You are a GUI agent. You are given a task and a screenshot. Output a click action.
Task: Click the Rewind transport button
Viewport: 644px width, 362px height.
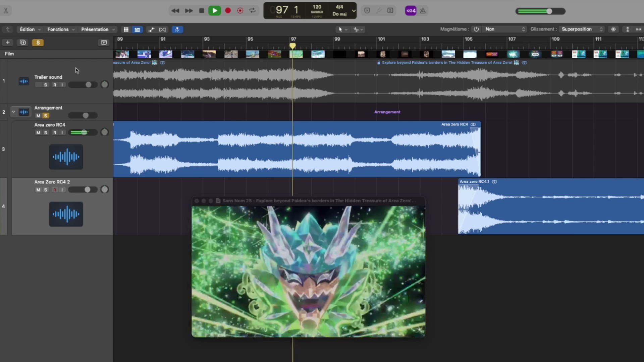click(x=175, y=11)
